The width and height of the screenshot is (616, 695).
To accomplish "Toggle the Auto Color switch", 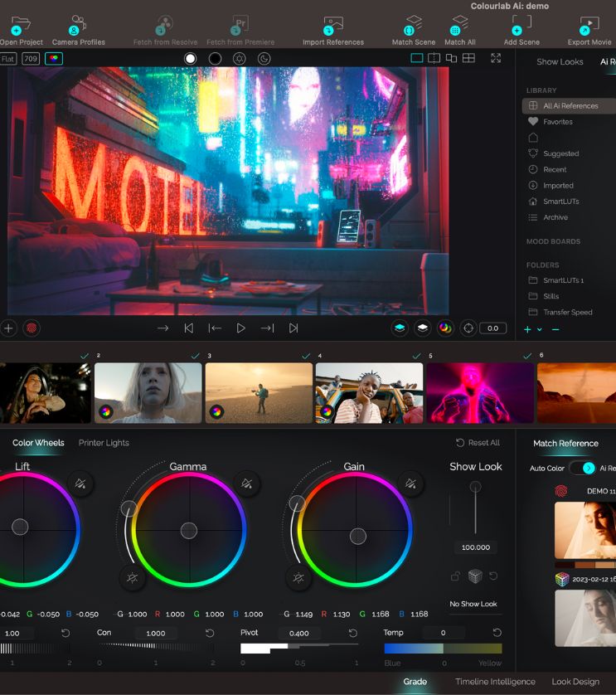I will [582, 468].
